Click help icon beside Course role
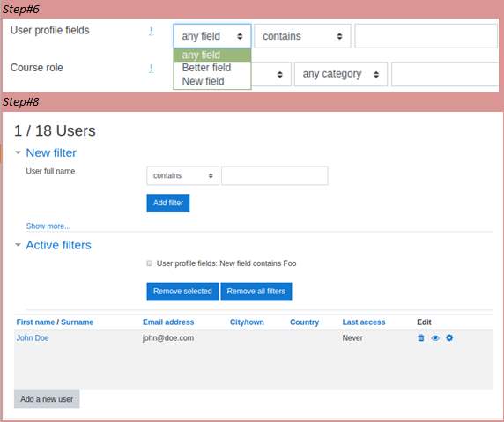Screen dimensions: 504x422 pyautogui.click(x=151, y=69)
